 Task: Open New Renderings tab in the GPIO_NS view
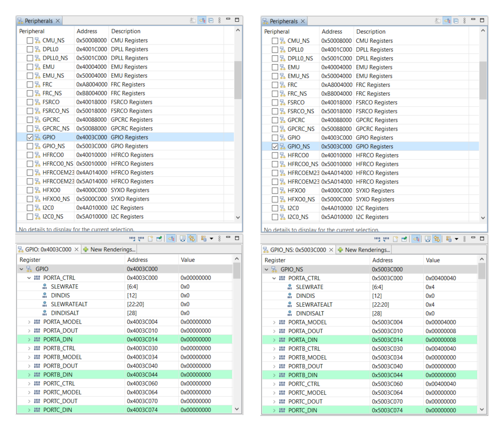(x=364, y=250)
